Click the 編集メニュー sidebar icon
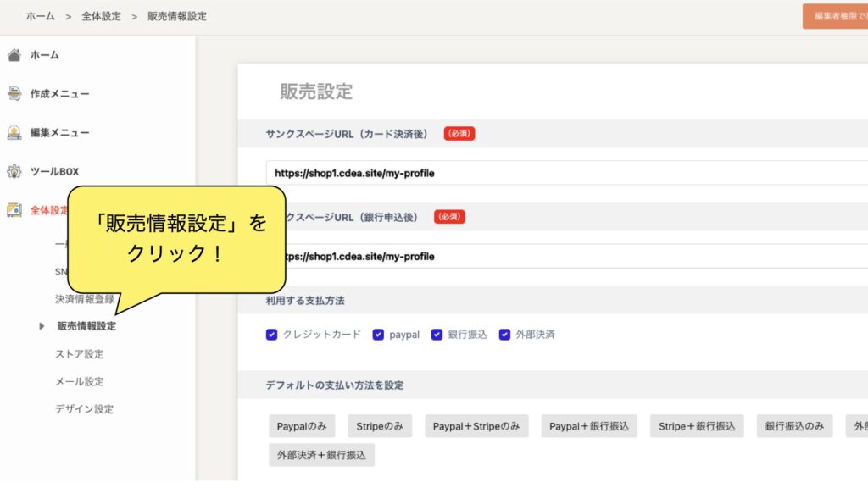Screen dimensions: 868x488 [14, 133]
